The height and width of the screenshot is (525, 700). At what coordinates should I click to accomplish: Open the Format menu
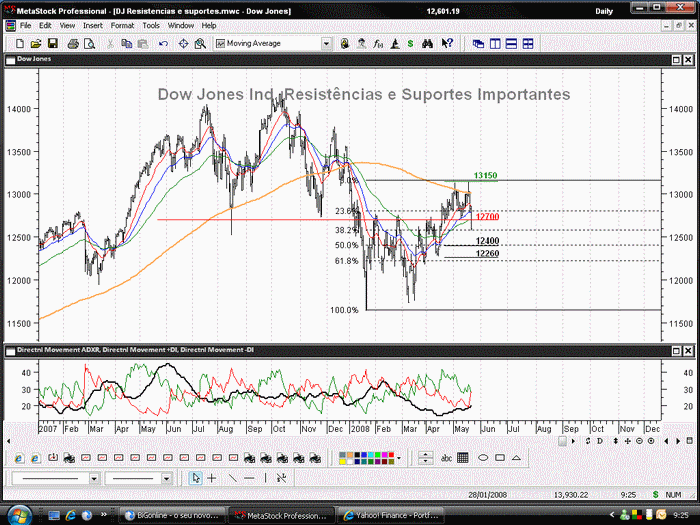pos(122,25)
